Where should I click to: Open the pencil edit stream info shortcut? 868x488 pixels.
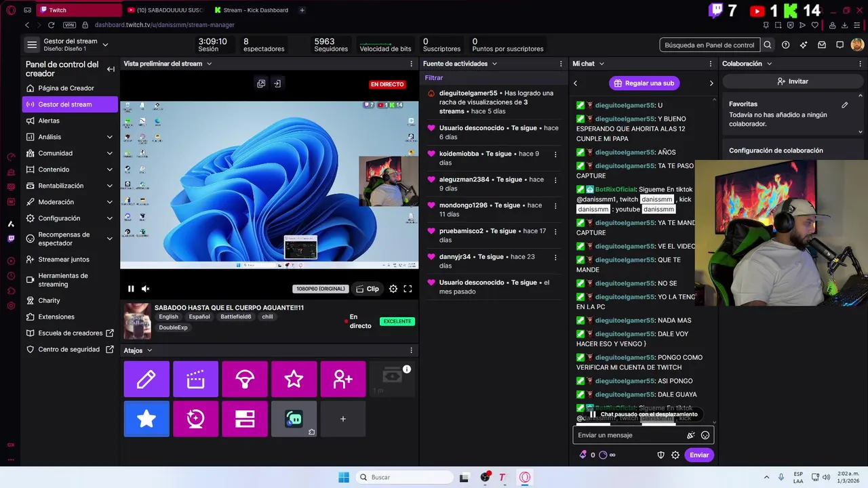pyautogui.click(x=146, y=379)
